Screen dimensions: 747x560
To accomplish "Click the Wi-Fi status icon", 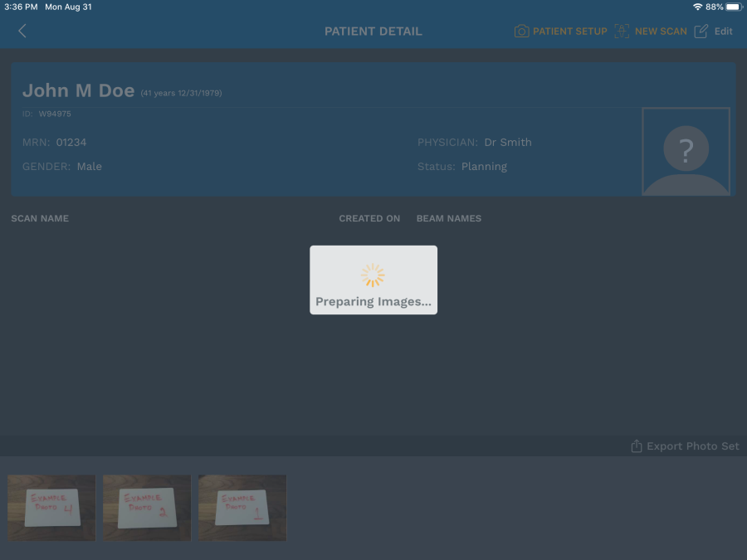I will (x=697, y=7).
